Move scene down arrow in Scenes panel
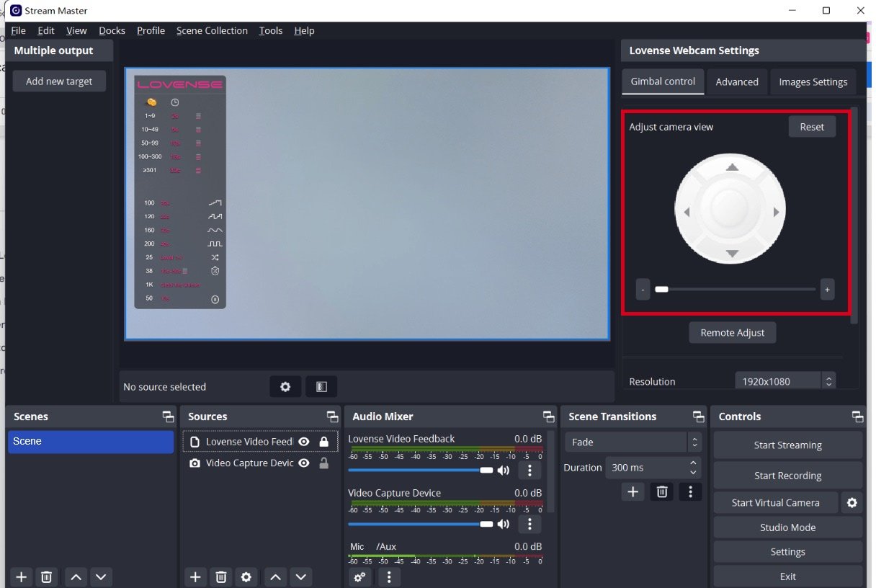This screenshot has height=588, width=876. point(101,576)
